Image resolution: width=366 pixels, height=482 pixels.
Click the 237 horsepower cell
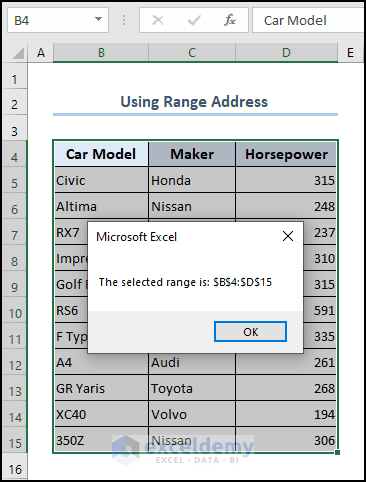coord(320,232)
